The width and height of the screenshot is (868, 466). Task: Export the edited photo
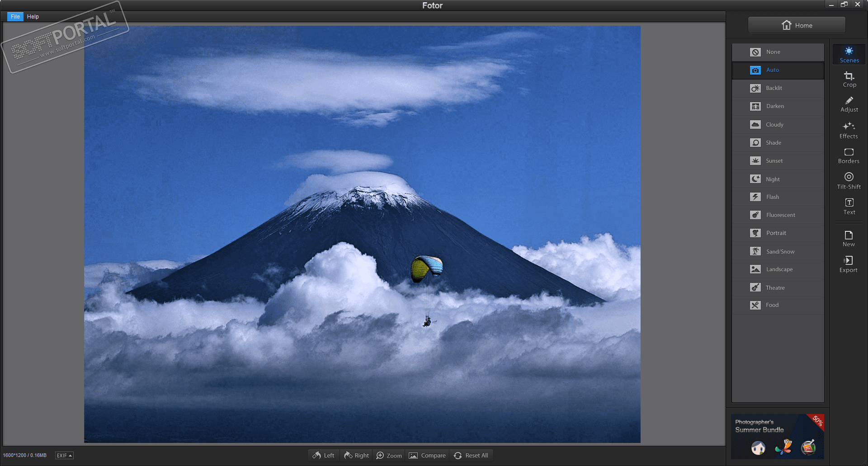(849, 264)
